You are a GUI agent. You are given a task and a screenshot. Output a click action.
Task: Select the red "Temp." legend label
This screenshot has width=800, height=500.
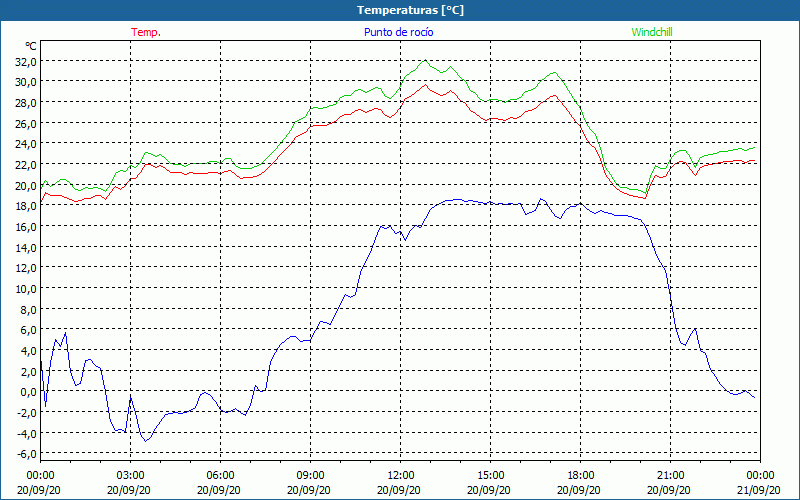[146, 32]
